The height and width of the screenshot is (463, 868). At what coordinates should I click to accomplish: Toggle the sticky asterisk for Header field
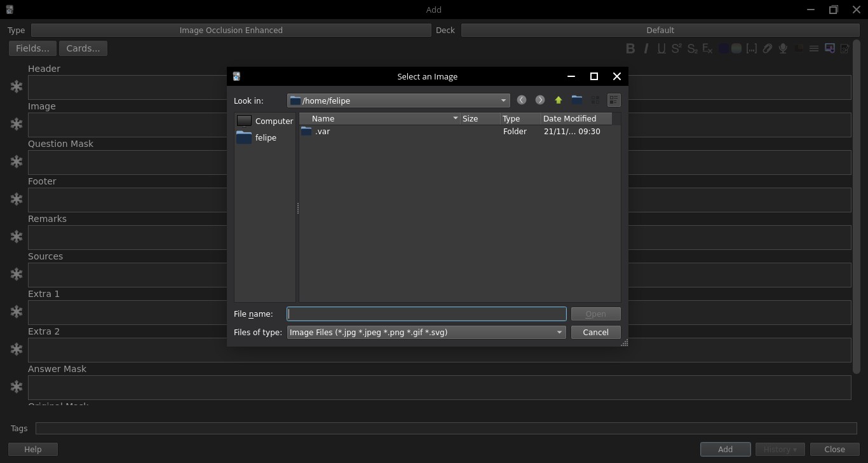17,86
